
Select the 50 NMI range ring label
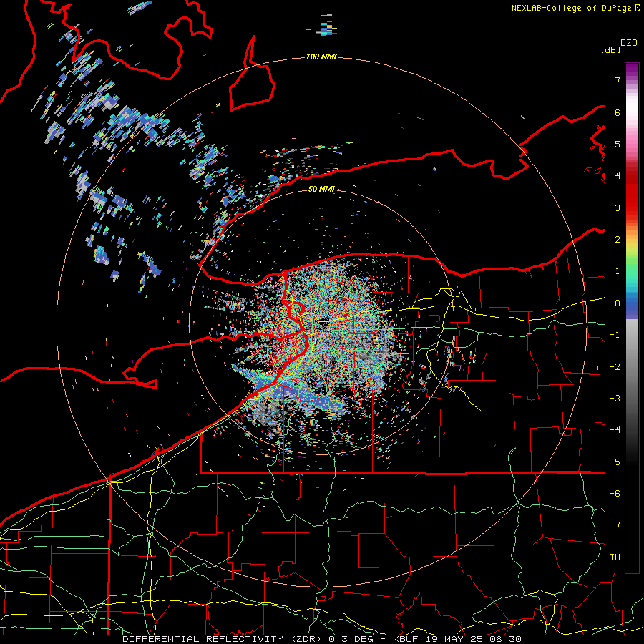click(x=321, y=189)
